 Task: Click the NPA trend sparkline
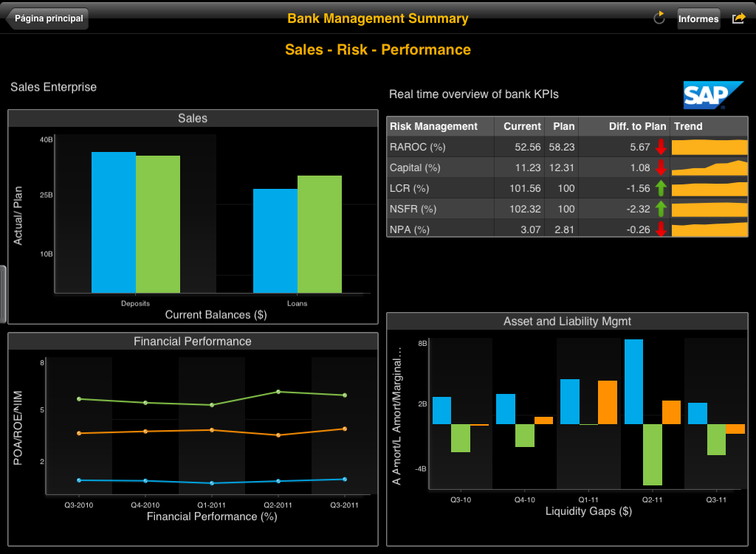pos(709,229)
